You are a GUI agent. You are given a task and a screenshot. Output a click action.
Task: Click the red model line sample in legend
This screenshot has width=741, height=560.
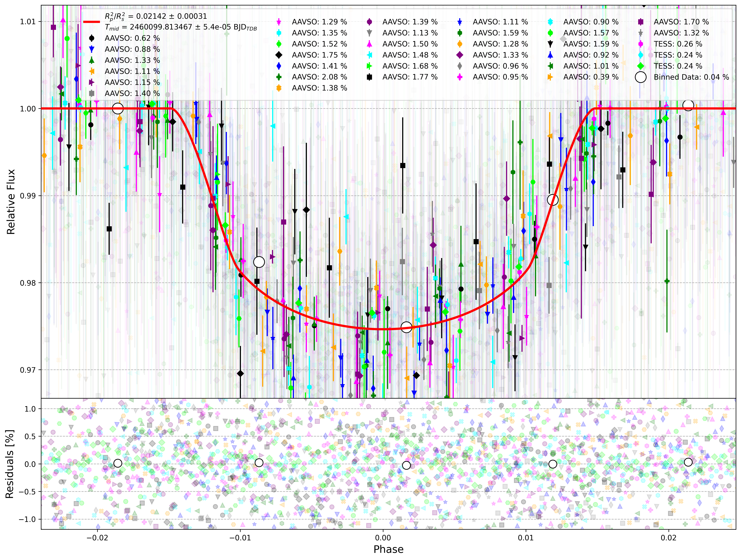(x=91, y=22)
